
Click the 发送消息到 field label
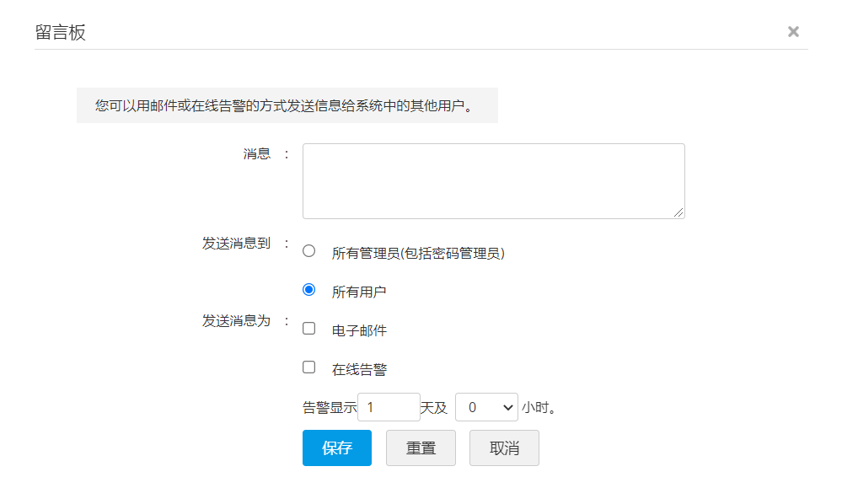coord(236,244)
